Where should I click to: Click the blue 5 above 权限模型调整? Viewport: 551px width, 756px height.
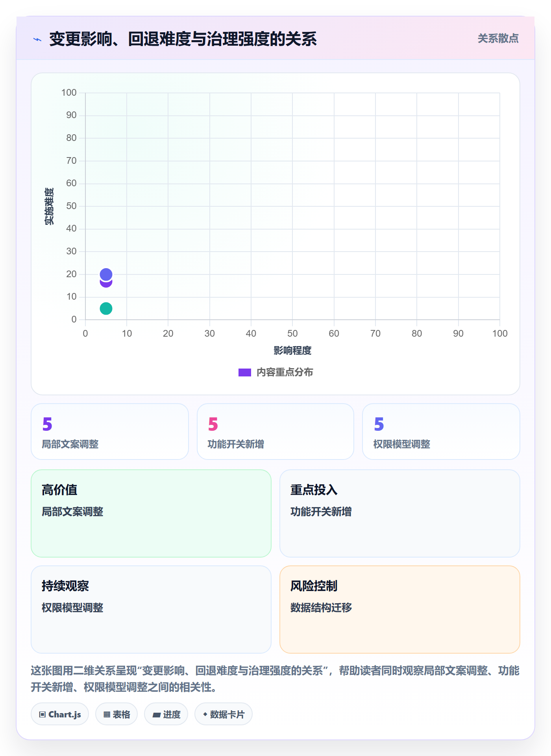[x=379, y=424]
